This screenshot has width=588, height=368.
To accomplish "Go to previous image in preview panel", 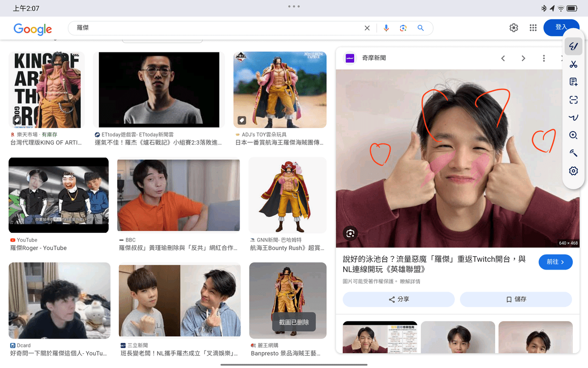I will (x=503, y=58).
